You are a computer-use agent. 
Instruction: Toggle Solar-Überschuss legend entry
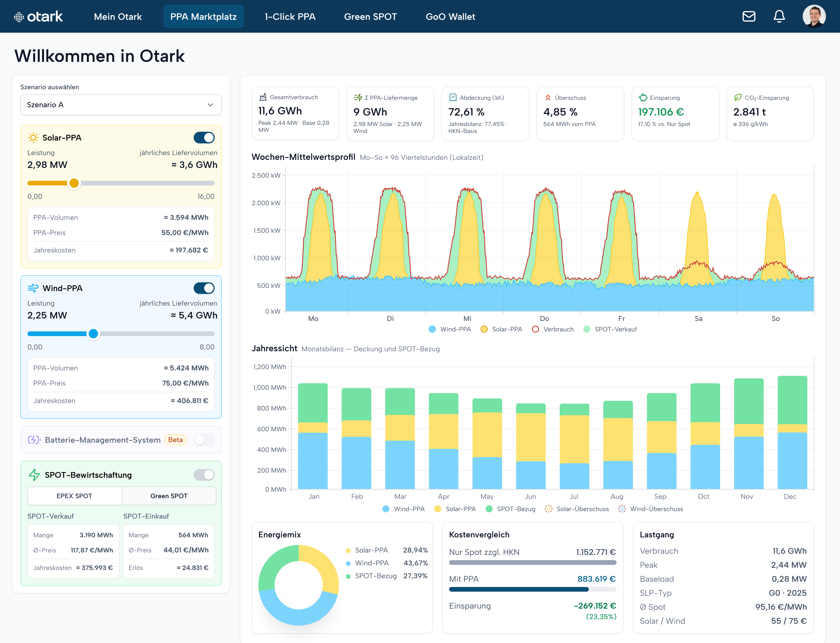(x=577, y=509)
